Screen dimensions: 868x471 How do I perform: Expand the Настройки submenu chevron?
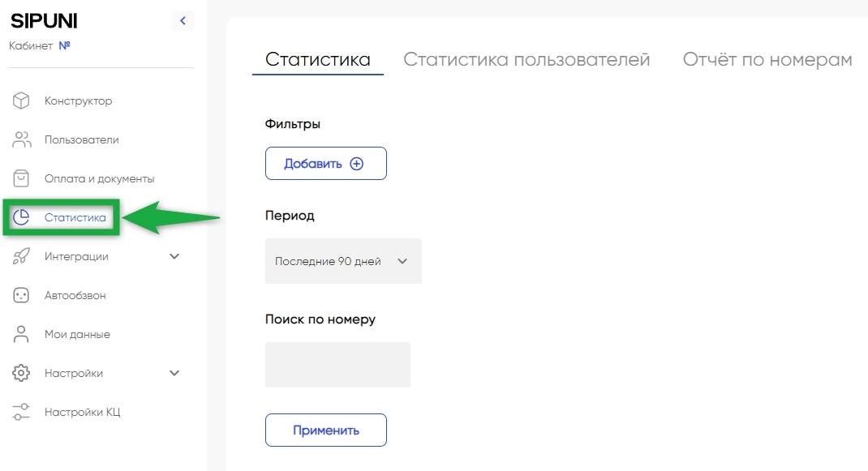174,373
